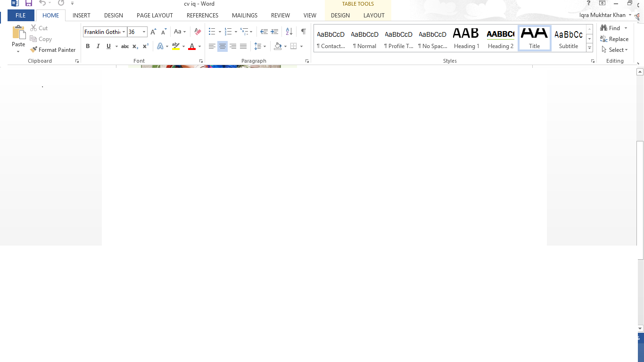Toggle Italic formatting
The width and height of the screenshot is (644, 362).
98,46
